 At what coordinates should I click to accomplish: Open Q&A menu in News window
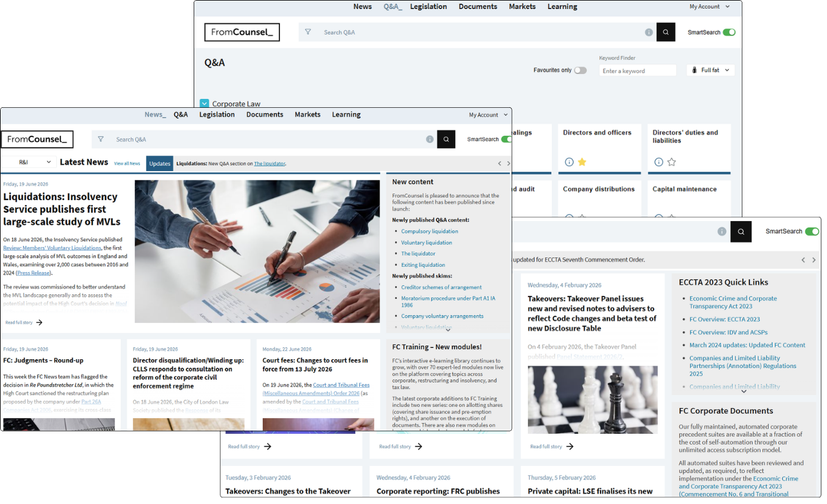tap(181, 114)
